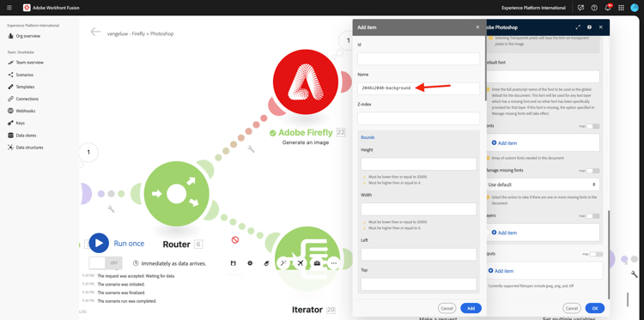This screenshot has height=320, width=644.
Task: Open the hamburger navigation menu
Action: click(x=9, y=8)
